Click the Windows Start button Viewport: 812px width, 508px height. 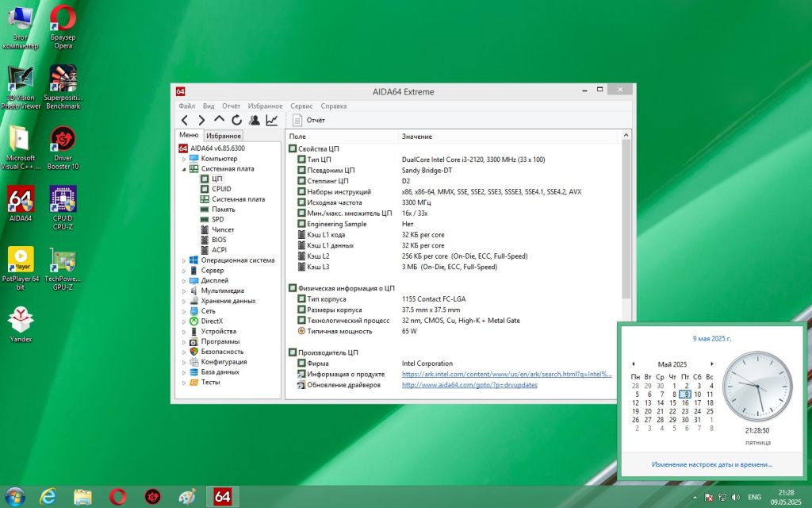pyautogui.click(x=14, y=497)
